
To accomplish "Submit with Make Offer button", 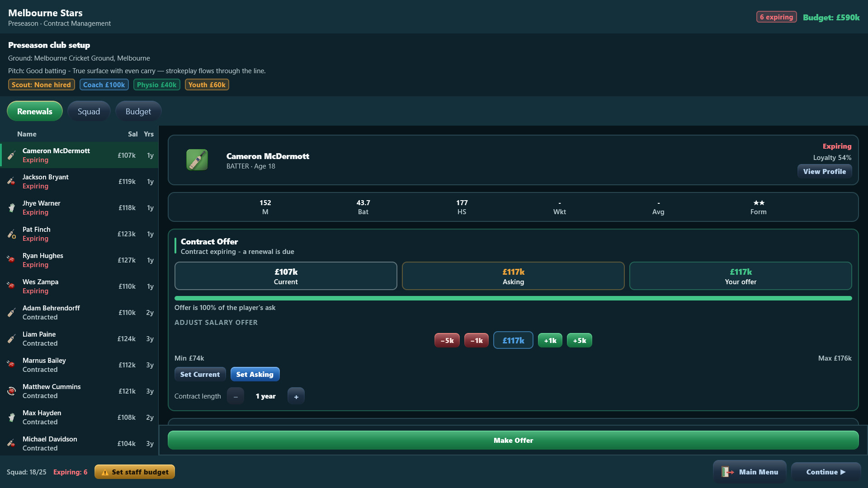I will [513, 440].
